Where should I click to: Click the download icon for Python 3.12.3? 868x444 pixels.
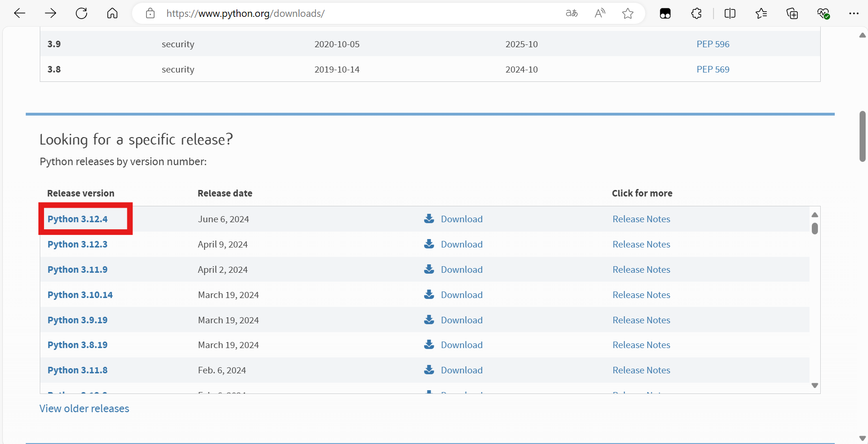point(429,244)
